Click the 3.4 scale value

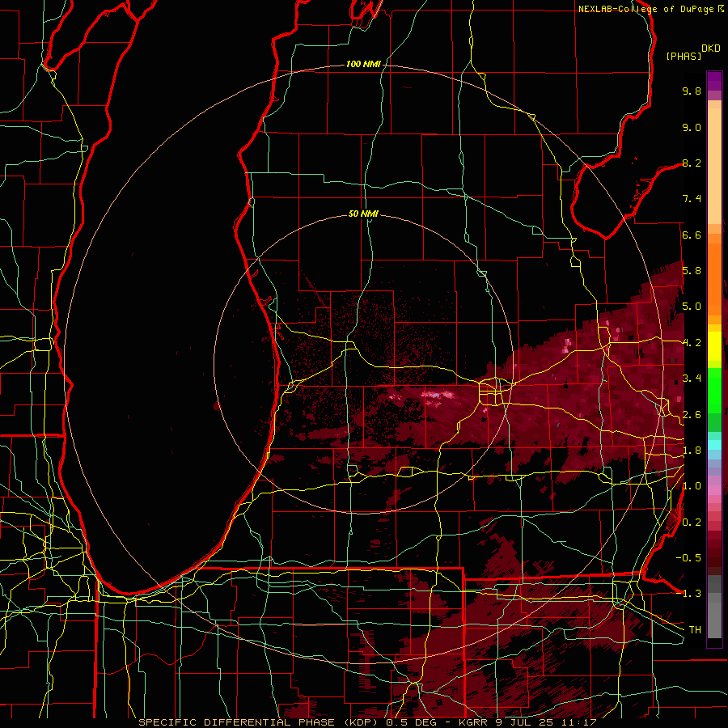(x=692, y=379)
